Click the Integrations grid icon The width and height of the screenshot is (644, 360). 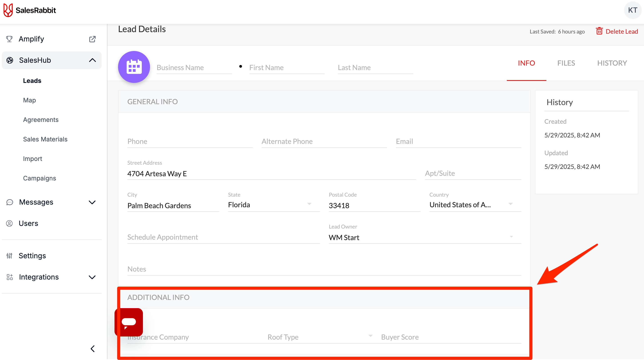[10, 277]
